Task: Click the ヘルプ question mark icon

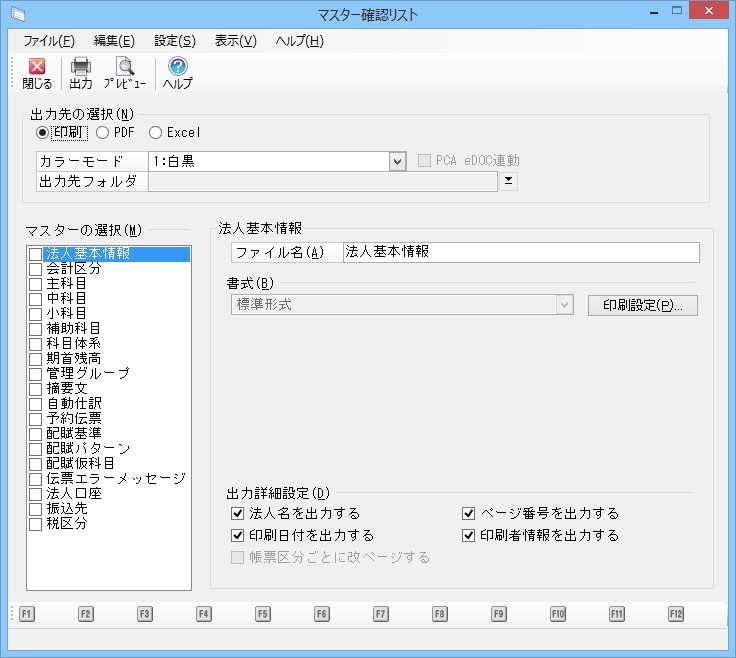Action: point(178,73)
